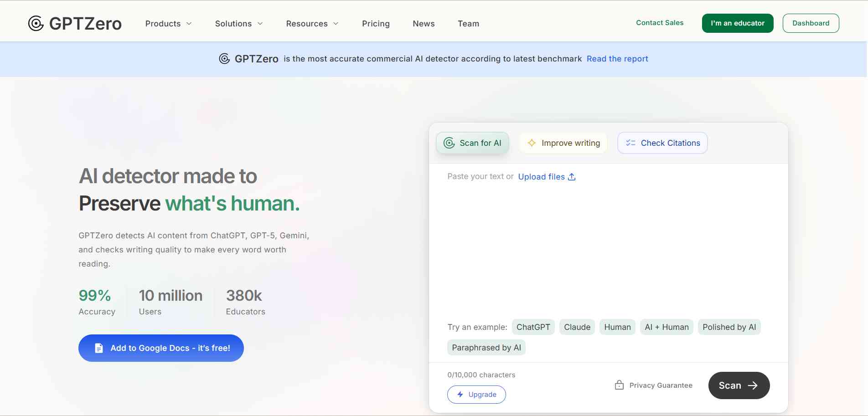Click the document icon on the Google Docs button
The height and width of the screenshot is (416, 868).
coord(98,348)
